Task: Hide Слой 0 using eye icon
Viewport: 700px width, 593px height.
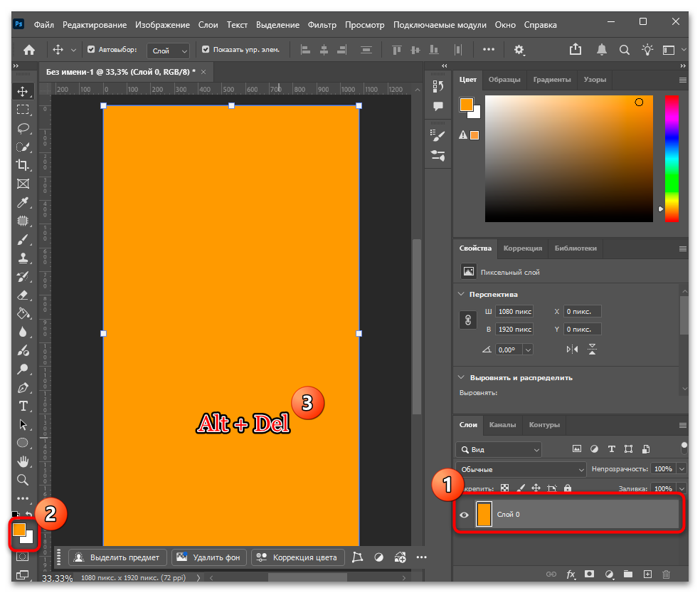Action: pos(465,515)
